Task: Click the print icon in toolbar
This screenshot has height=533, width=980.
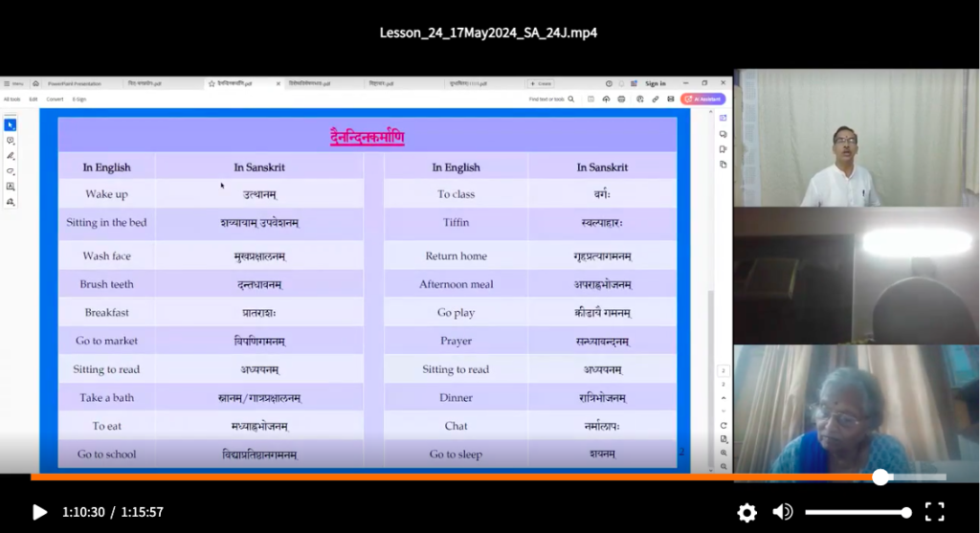Action: click(x=622, y=99)
